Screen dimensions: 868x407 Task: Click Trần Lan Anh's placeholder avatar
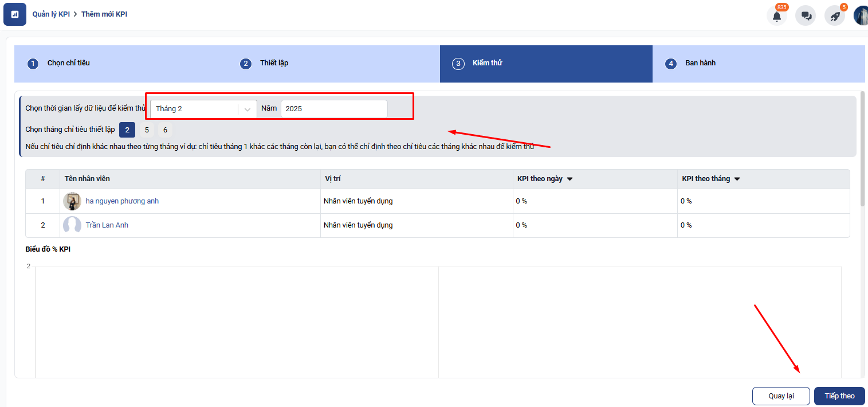pyautogui.click(x=72, y=225)
